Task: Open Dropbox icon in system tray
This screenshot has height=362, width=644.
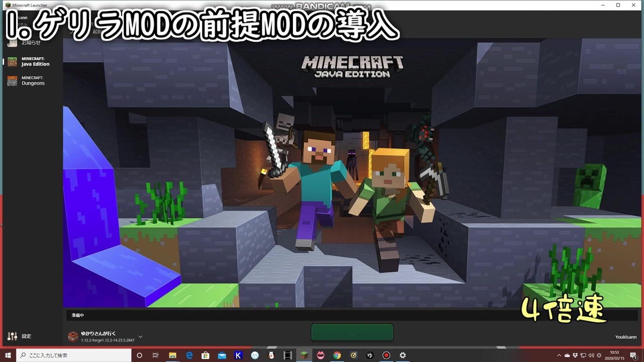Action: pyautogui.click(x=575, y=355)
